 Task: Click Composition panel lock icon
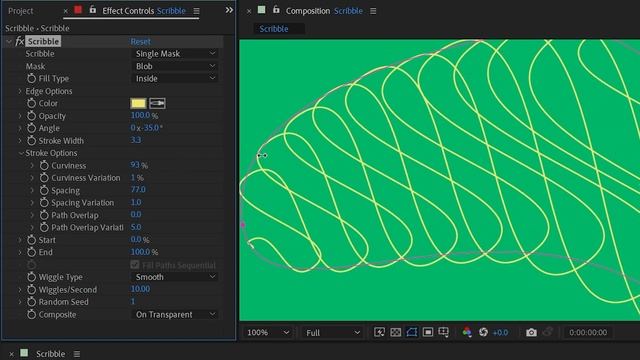pos(276,10)
